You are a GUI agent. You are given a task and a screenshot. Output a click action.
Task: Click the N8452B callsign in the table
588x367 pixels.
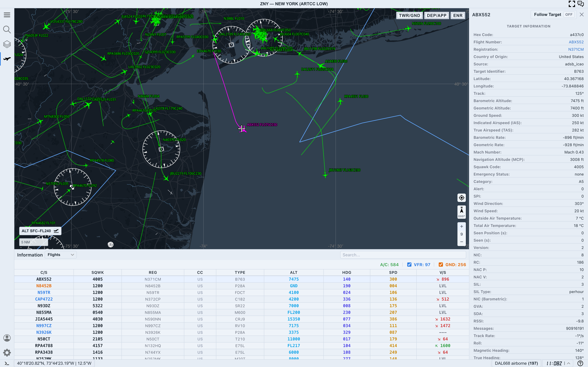tap(44, 286)
